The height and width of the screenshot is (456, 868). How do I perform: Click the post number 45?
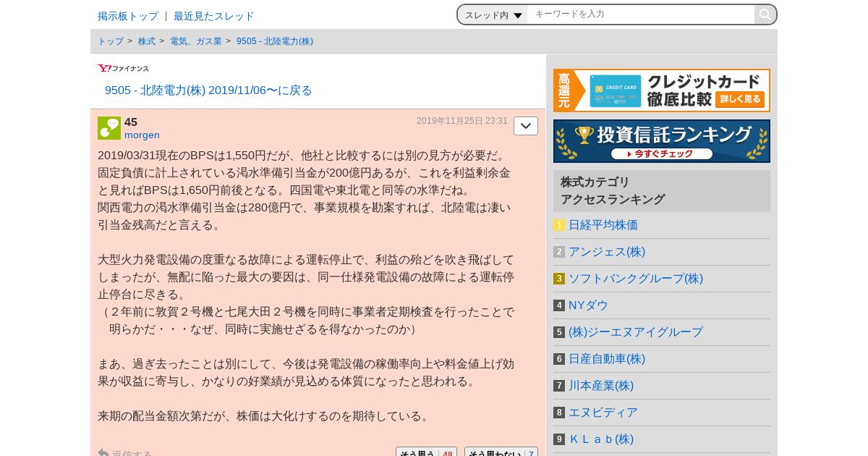point(131,122)
